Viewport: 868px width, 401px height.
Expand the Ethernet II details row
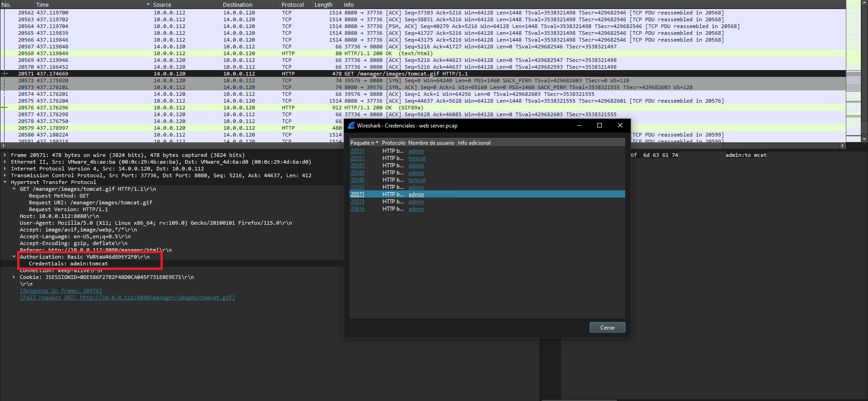tap(5, 162)
